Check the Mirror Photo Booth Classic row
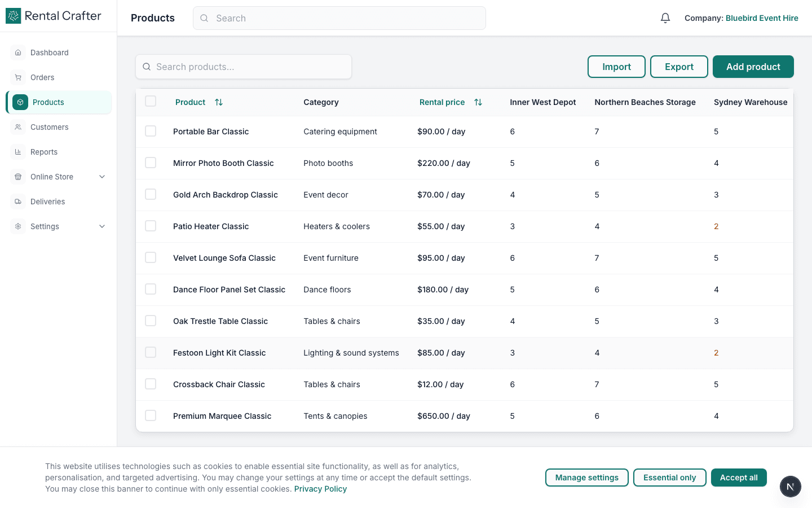Image resolution: width=812 pixels, height=508 pixels. click(x=151, y=163)
